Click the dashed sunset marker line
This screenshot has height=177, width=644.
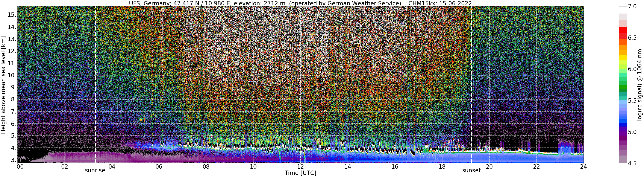(471, 85)
